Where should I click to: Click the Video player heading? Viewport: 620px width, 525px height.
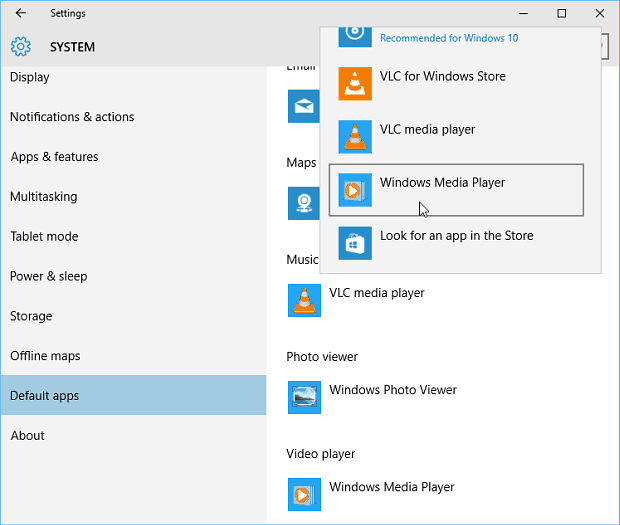321,454
